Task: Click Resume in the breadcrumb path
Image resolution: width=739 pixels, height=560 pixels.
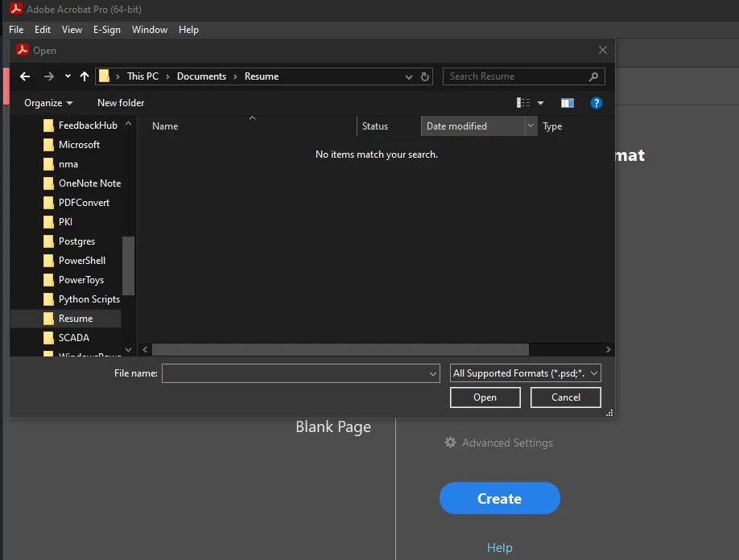Action: point(262,76)
